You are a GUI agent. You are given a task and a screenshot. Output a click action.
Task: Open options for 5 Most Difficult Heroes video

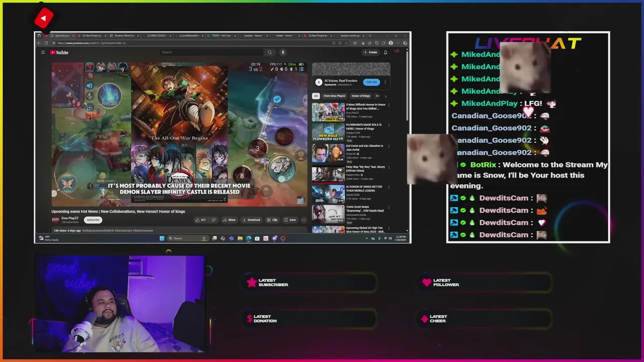click(389, 105)
